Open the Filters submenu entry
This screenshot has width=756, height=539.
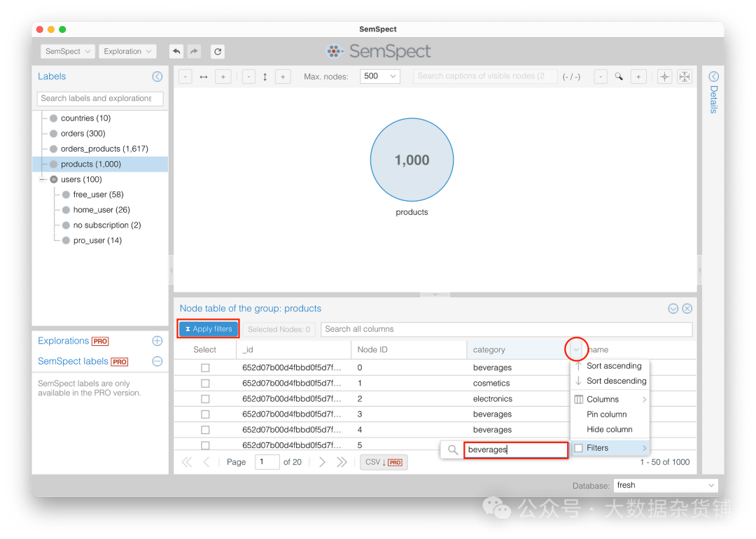click(x=610, y=448)
